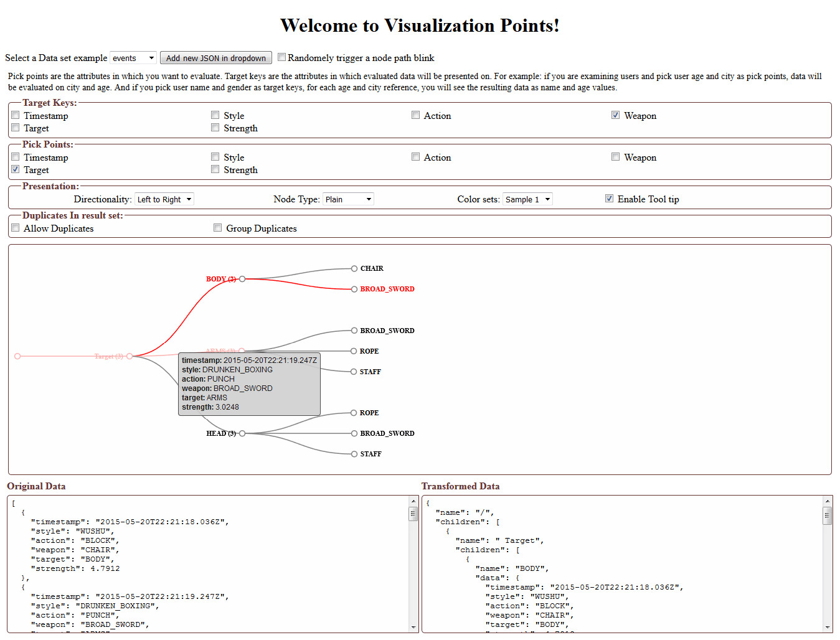Check Timestamp under Pick Points
Screen dimensions: 840x640
coord(16,157)
